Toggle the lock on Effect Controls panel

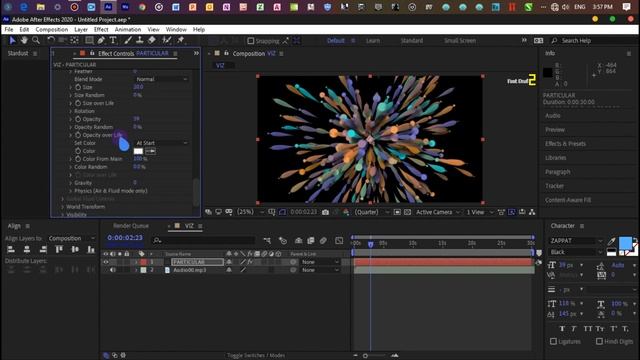pos(92,53)
